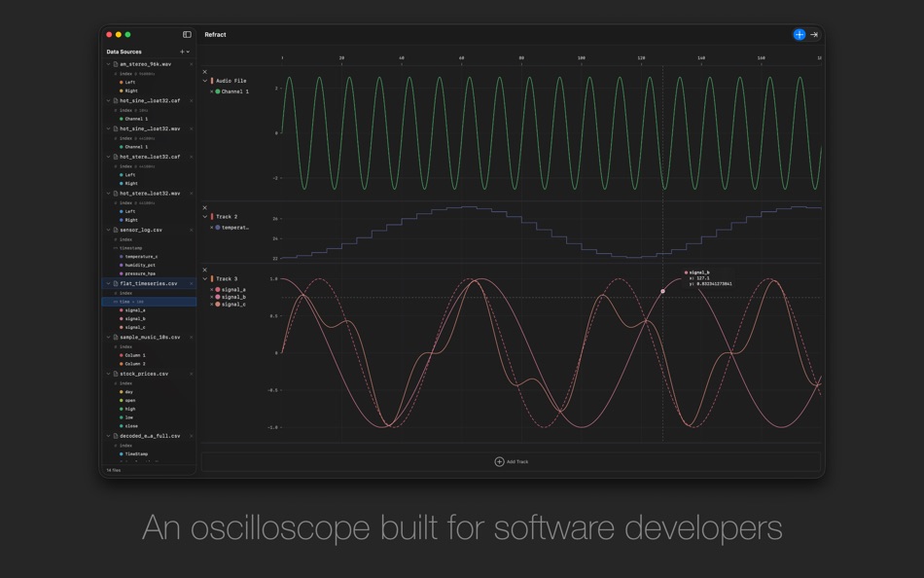
Task: Remove signal_b from Track 3
Action: (x=212, y=297)
